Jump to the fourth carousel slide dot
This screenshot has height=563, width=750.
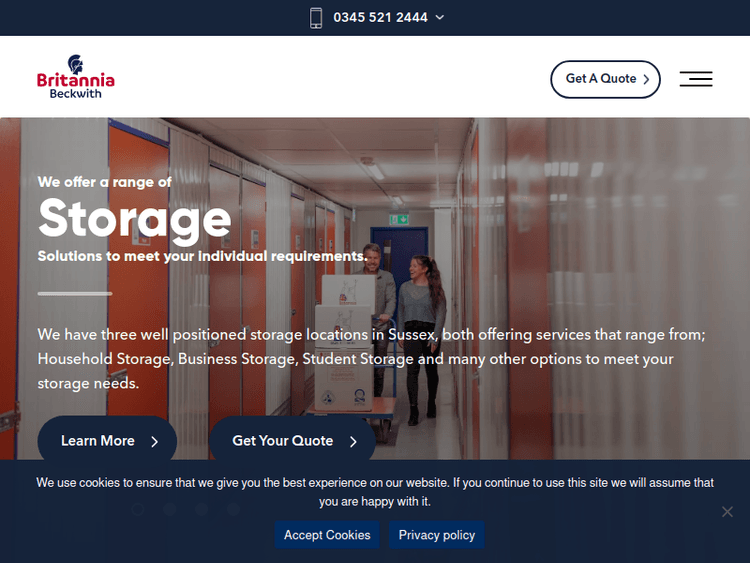click(233, 509)
